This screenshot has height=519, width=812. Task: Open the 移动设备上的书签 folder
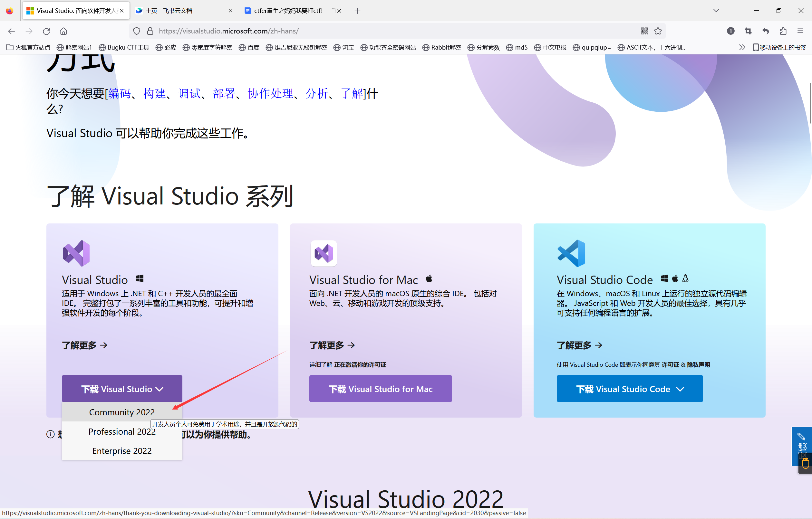tap(779, 48)
